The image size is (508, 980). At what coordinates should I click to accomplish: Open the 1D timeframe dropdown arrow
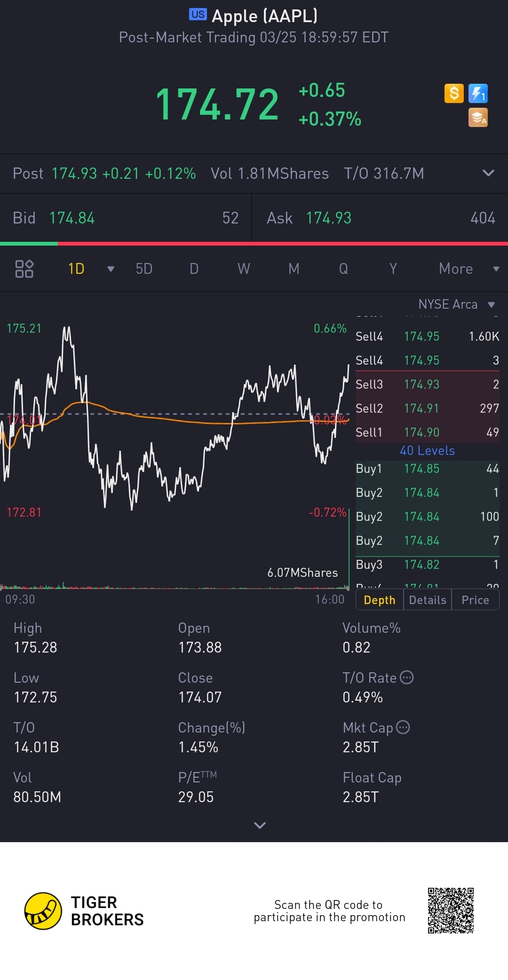[x=111, y=269]
